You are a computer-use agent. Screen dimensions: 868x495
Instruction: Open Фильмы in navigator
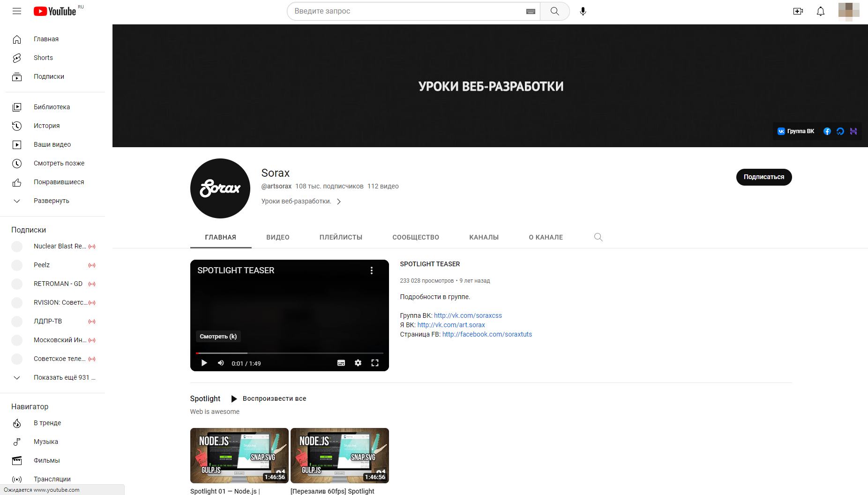[x=52, y=460]
